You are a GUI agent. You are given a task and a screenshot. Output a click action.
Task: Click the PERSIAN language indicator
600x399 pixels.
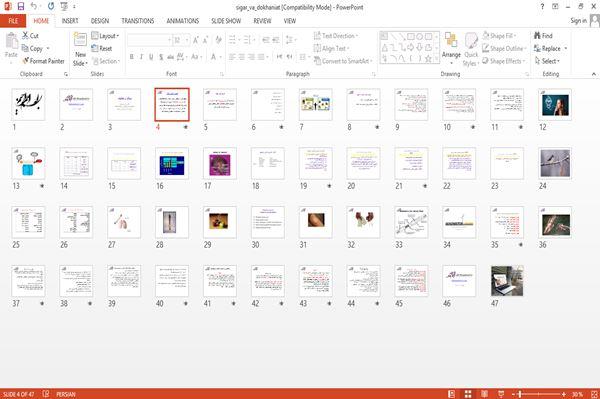pos(66,394)
